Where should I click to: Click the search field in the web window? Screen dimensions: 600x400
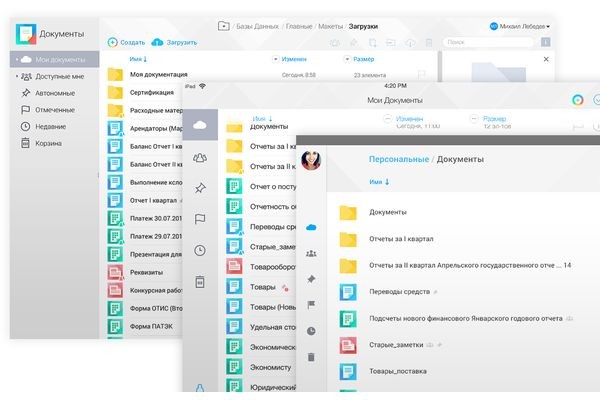point(489,42)
